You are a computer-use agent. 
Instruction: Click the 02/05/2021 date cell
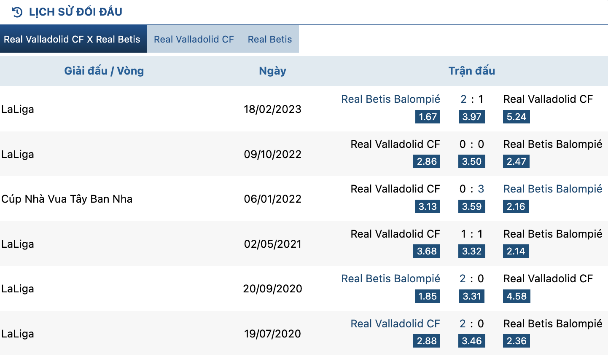(273, 244)
